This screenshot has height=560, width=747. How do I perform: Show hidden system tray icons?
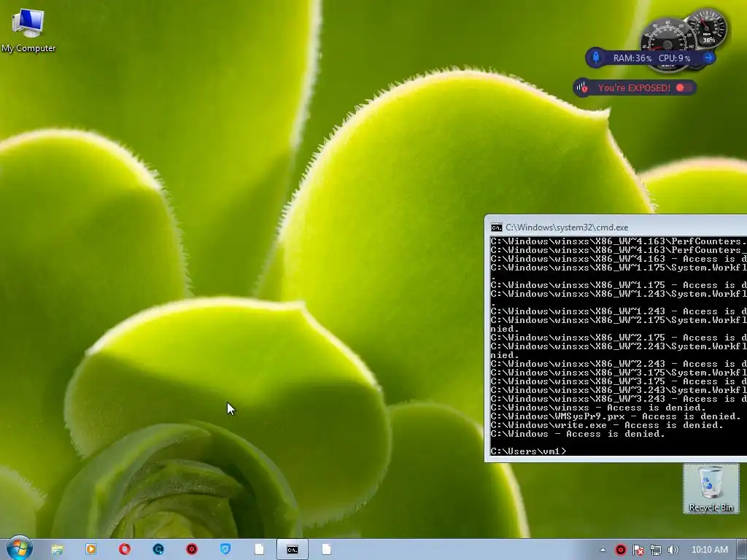[x=603, y=550]
